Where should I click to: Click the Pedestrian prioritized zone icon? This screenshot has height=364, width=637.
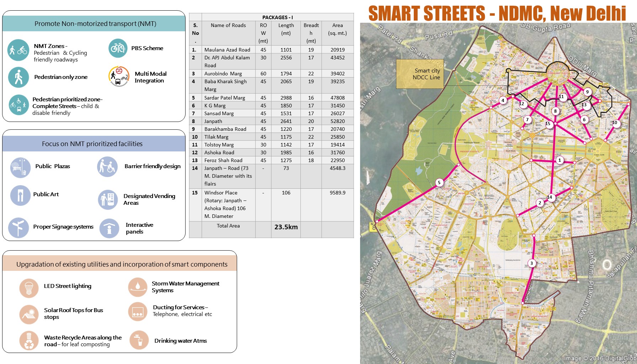click(x=18, y=105)
